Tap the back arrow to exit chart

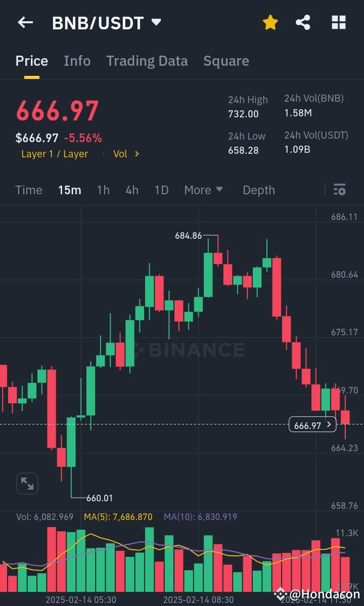[25, 22]
